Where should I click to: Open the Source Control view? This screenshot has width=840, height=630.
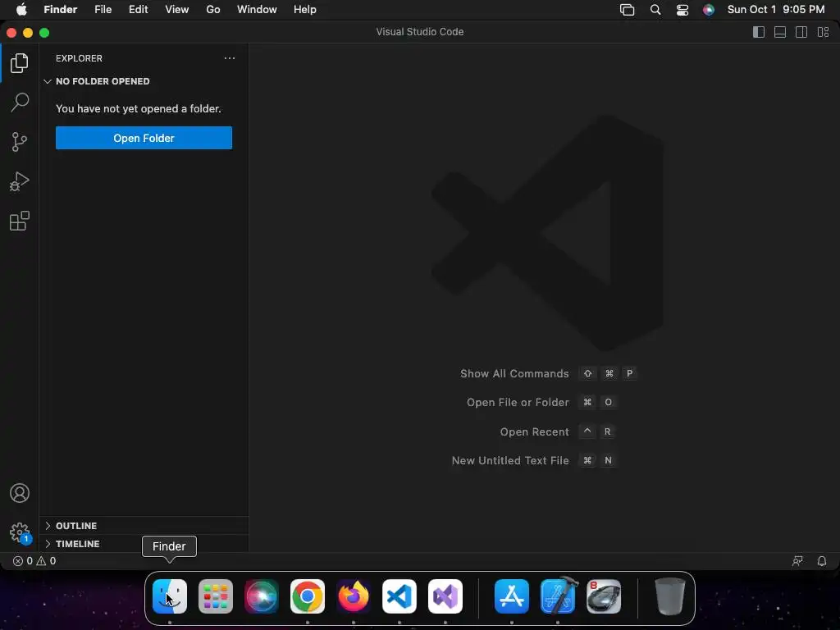tap(20, 142)
